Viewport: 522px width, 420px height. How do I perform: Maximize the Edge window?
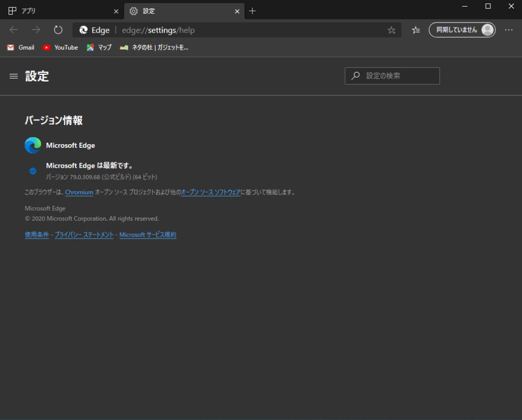[x=488, y=6]
